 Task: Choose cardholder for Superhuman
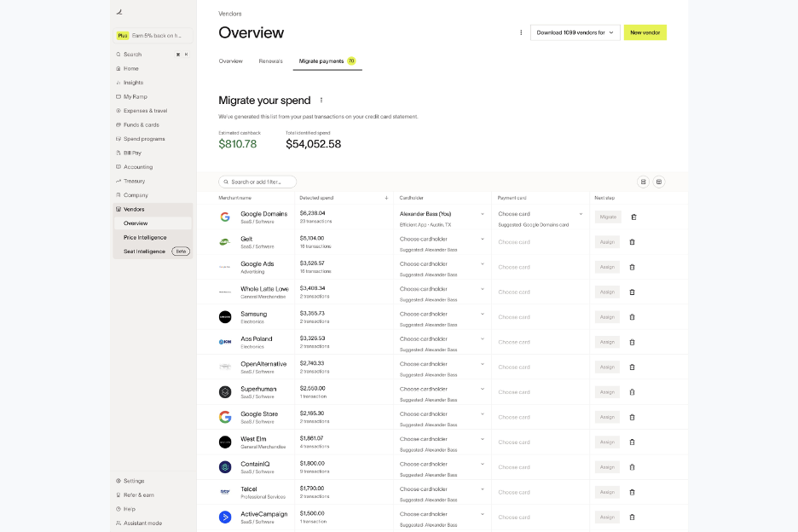click(442, 389)
